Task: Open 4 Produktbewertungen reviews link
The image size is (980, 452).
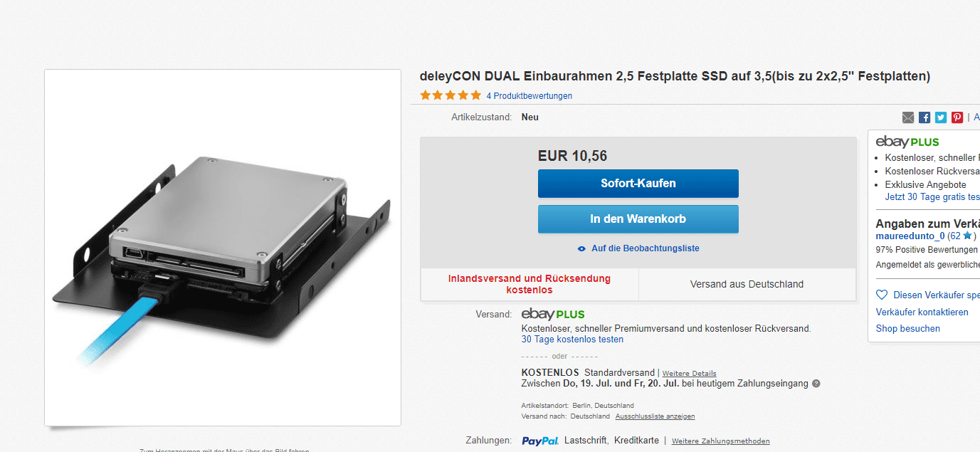Action: tap(529, 96)
